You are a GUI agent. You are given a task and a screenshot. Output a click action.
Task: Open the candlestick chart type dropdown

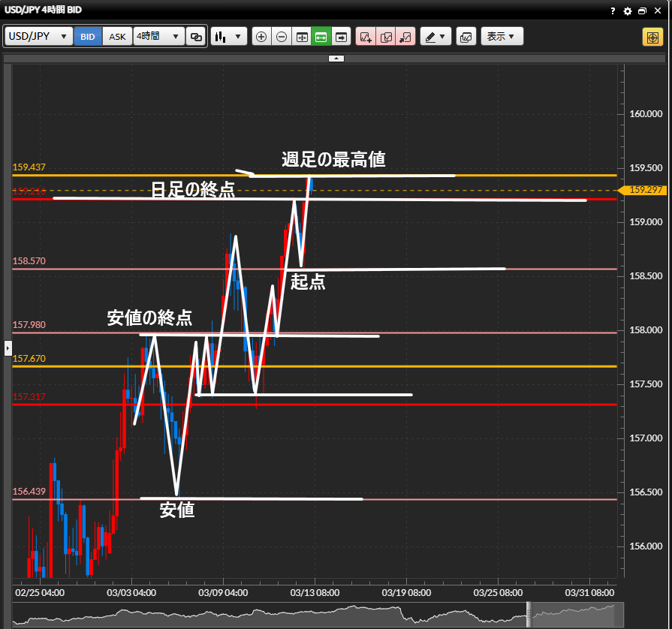pos(229,36)
